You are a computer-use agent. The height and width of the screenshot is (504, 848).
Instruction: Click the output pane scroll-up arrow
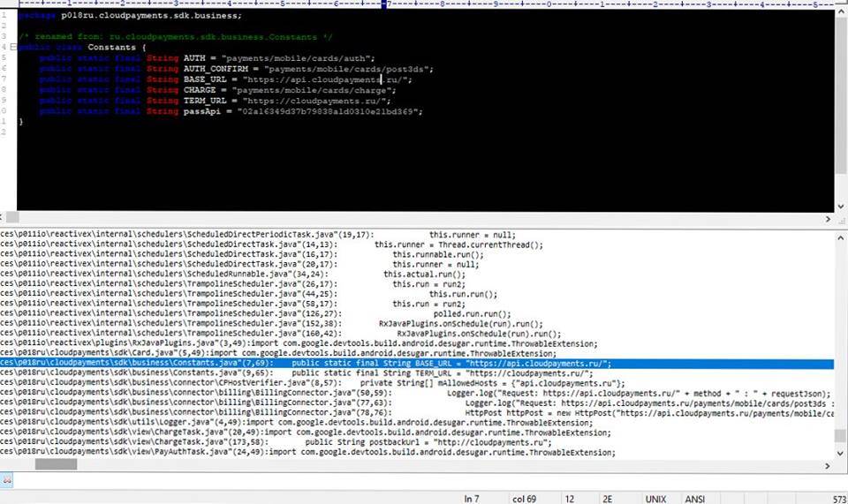[x=840, y=237]
